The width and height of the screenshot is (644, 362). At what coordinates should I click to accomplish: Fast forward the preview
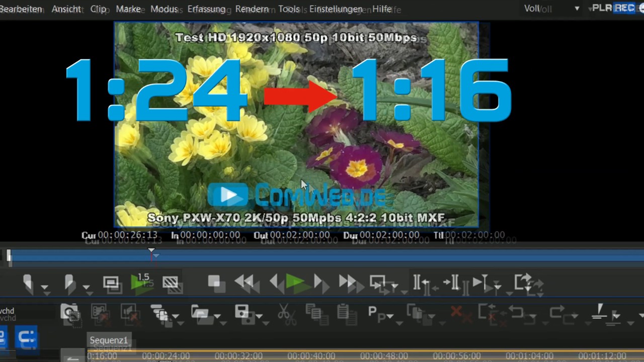pyautogui.click(x=347, y=282)
